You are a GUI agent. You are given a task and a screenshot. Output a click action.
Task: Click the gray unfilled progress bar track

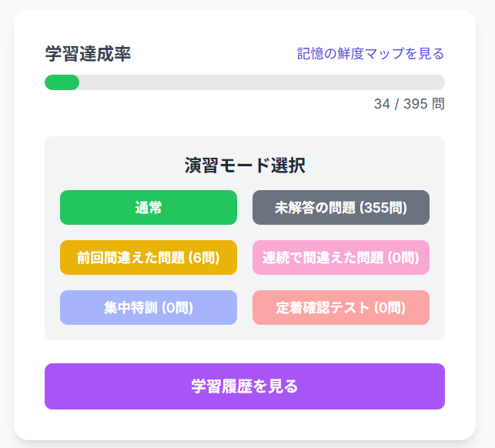pos(262,82)
